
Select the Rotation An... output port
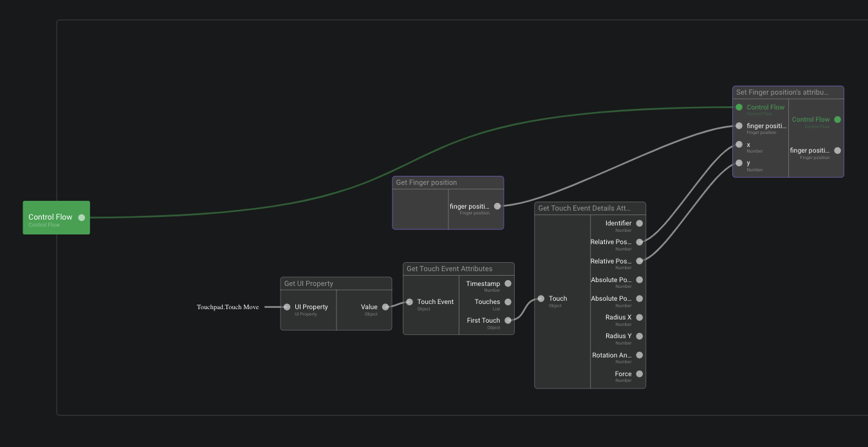click(x=639, y=355)
